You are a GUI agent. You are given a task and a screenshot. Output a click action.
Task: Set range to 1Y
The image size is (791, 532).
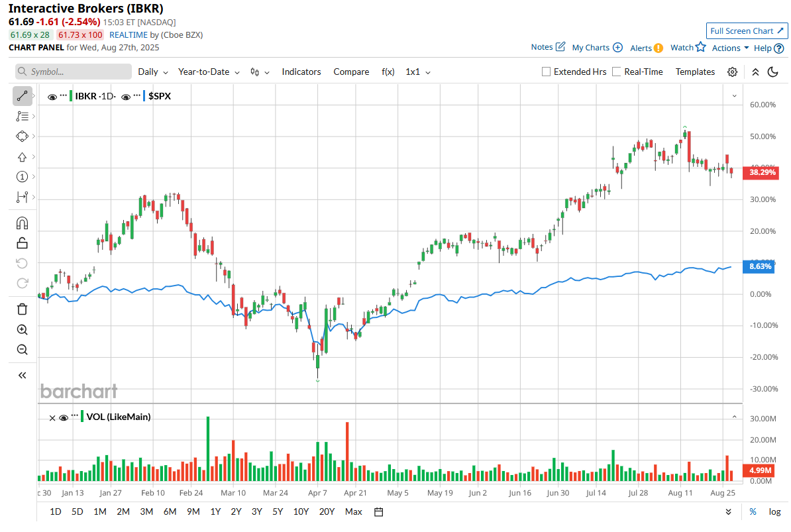coord(215,512)
